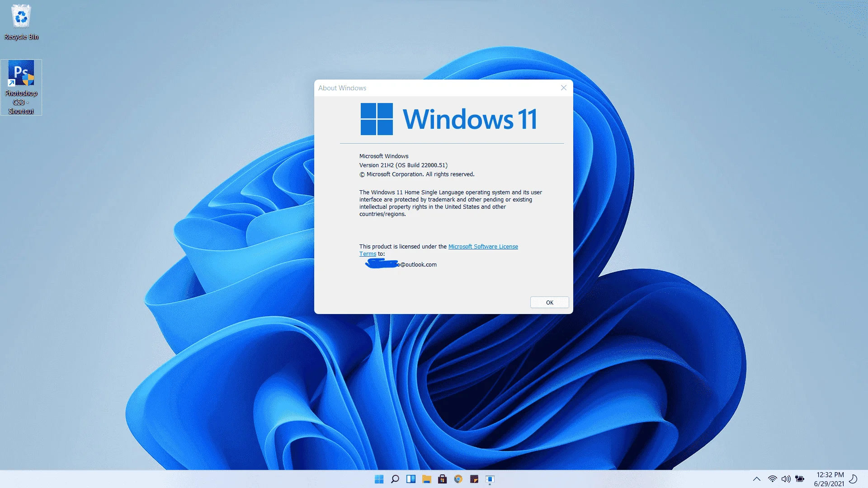Show hidden system tray icons
This screenshot has width=868, height=488.
click(x=756, y=479)
